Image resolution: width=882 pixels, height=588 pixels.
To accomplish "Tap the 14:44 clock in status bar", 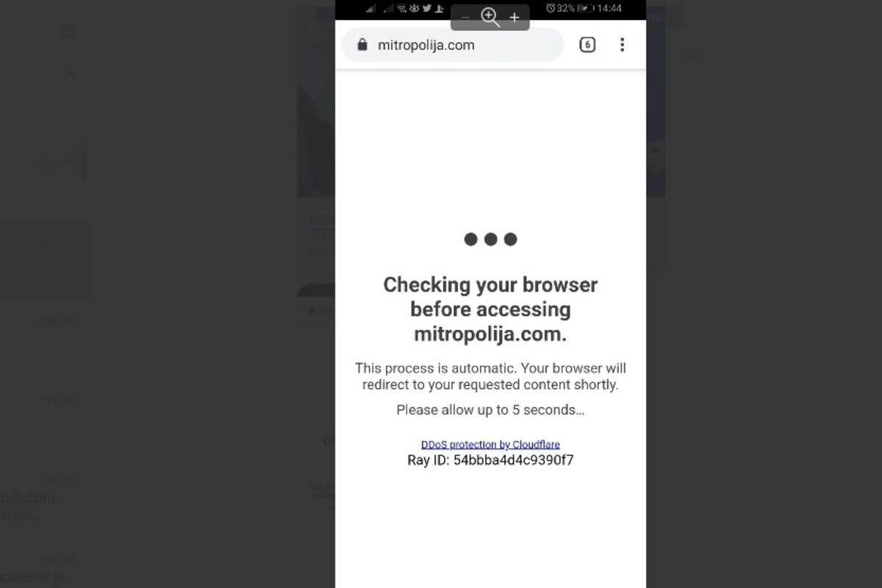I will click(609, 8).
